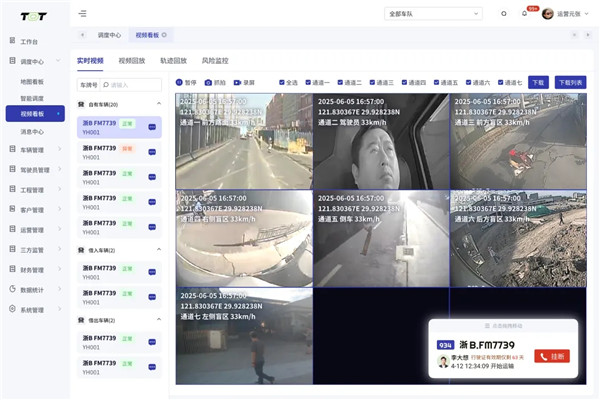Toggle the 全选 select-all checkbox
Image resolution: width=600 pixels, height=400 pixels.
click(280, 83)
